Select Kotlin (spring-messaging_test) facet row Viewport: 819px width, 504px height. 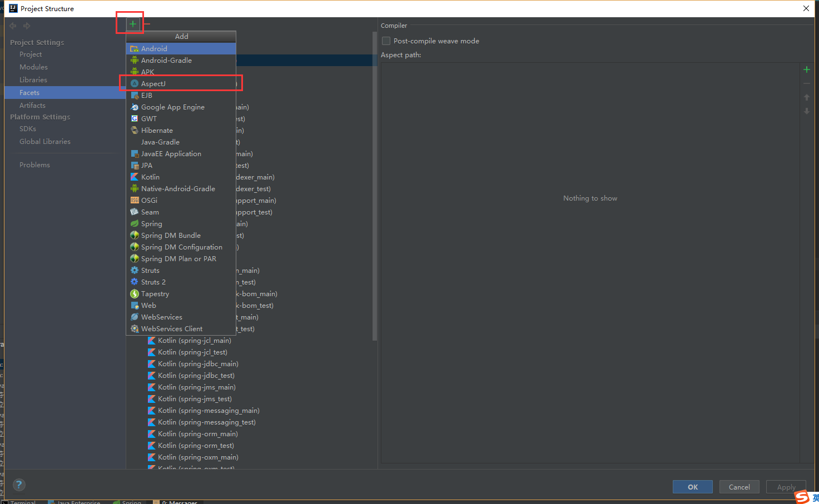249,422
